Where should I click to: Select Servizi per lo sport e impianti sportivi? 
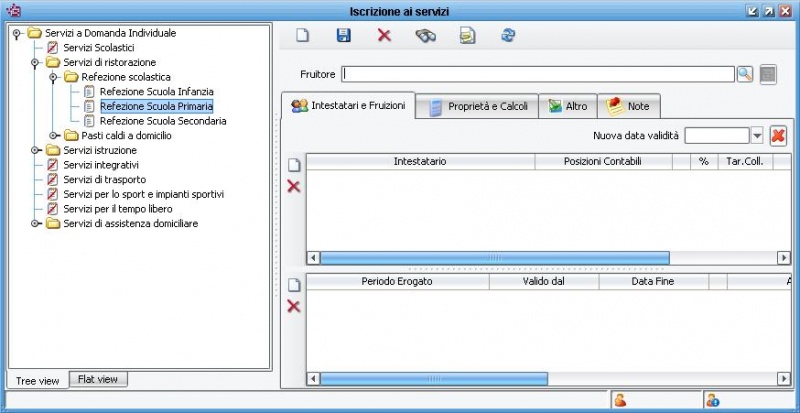tap(144, 195)
